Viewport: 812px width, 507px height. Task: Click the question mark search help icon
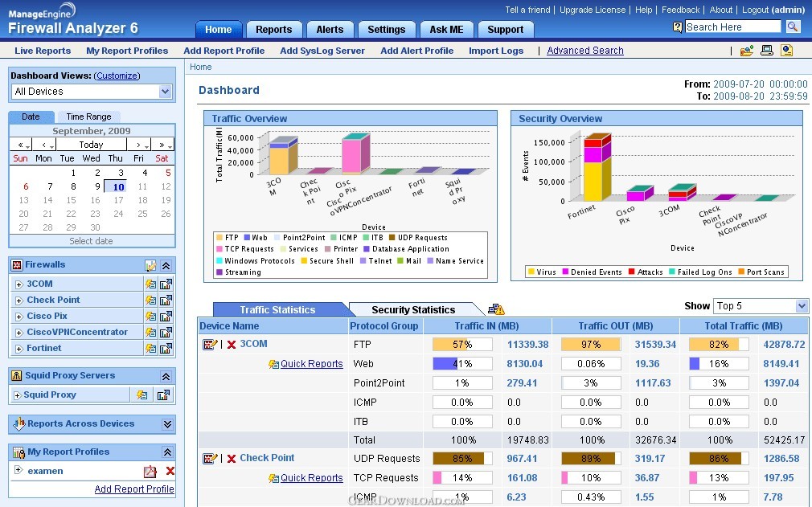tap(678, 27)
